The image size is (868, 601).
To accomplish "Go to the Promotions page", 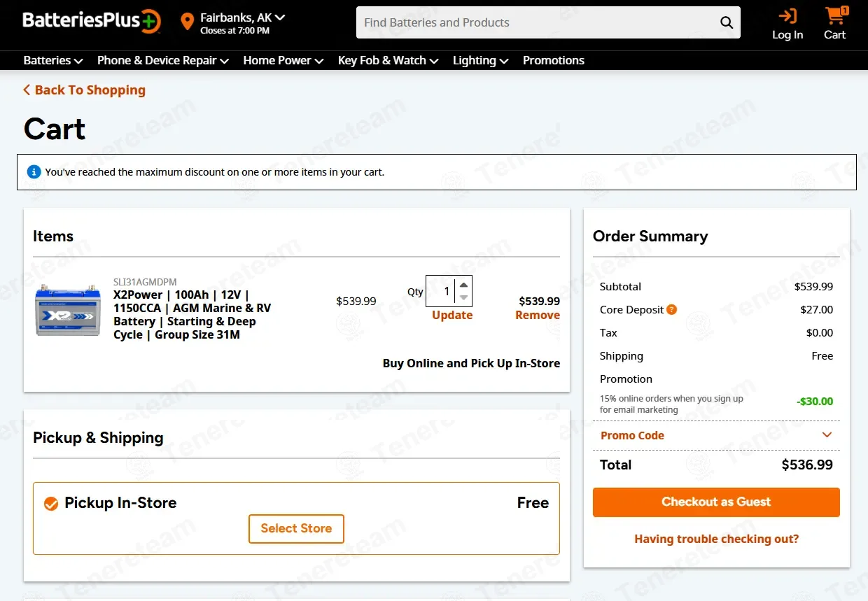I will (554, 60).
